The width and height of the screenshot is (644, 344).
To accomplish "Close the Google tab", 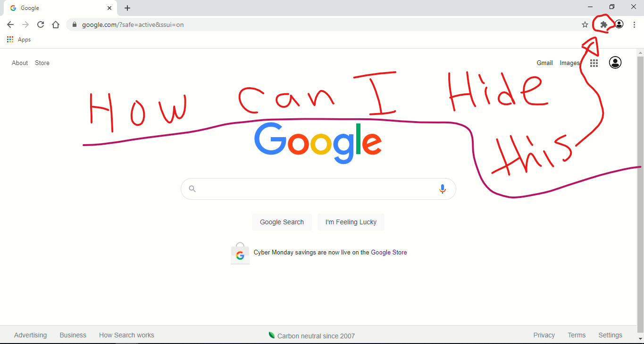I will click(x=109, y=8).
